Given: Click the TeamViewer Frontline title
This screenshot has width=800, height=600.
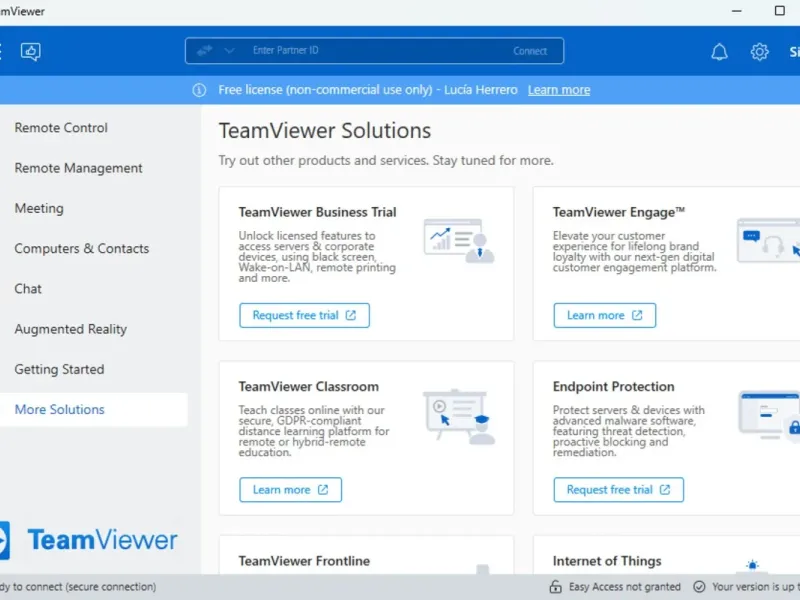Looking at the screenshot, I should (x=304, y=561).
